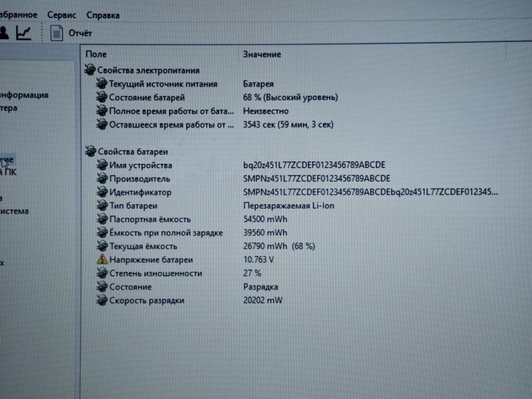
Task: Click the Разрядка state value
Action: tap(261, 287)
